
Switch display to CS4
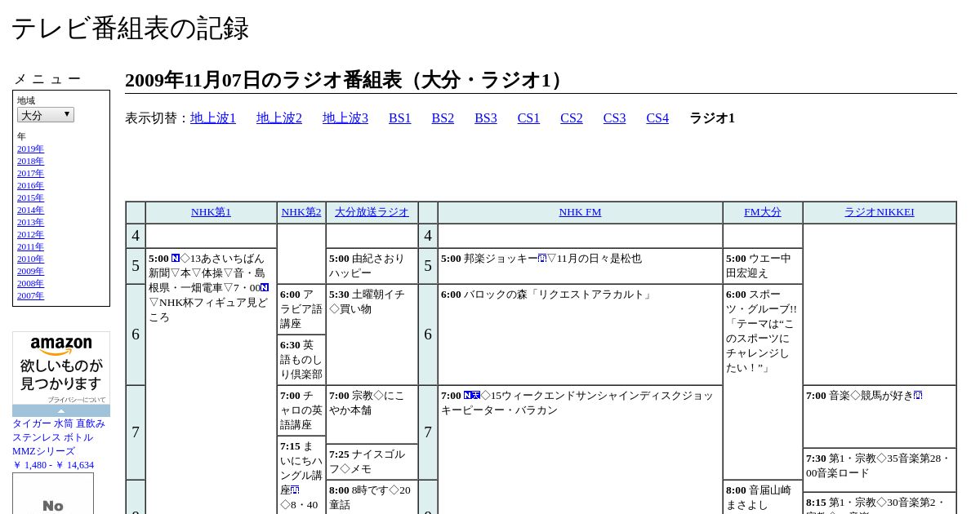point(657,118)
